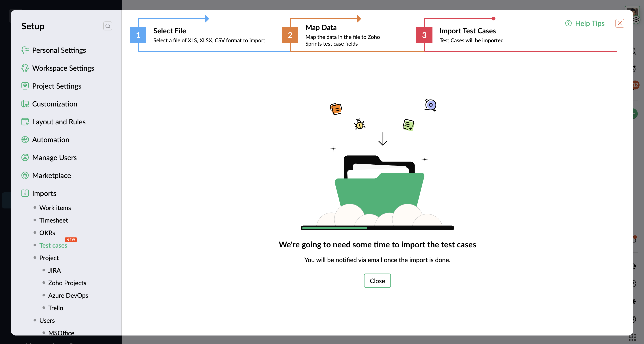
Task: Click the Setup search icon
Action: 108,26
